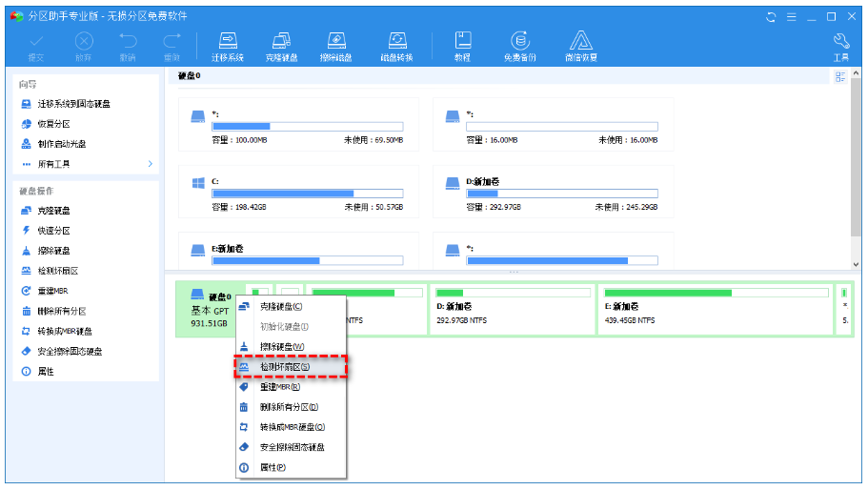Click the refresh icon in title bar
Screen dimensions: 868x490
pyautogui.click(x=771, y=17)
